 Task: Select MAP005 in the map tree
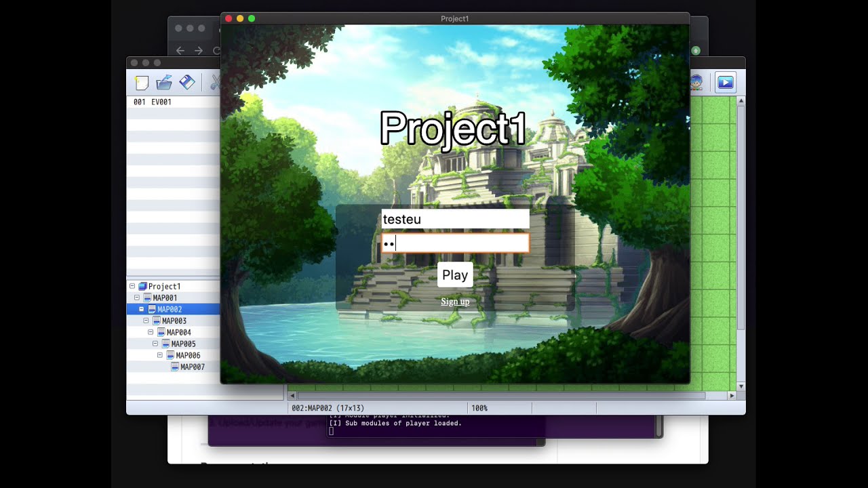click(184, 344)
